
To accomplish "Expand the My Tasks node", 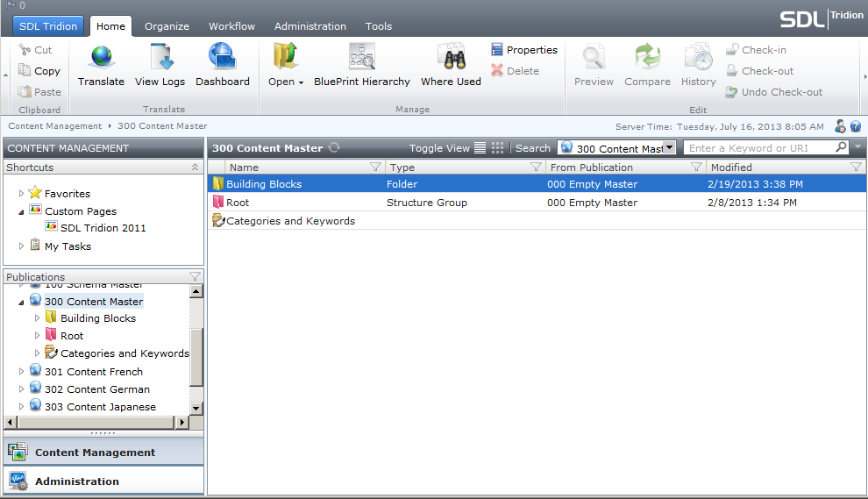I will point(21,246).
